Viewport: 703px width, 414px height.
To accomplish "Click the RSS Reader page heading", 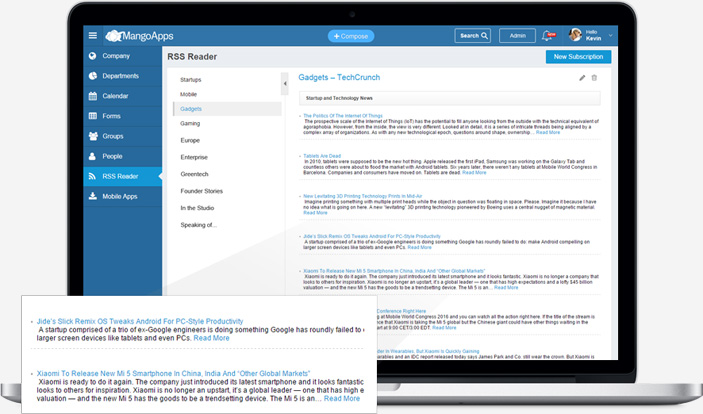I will tap(192, 57).
